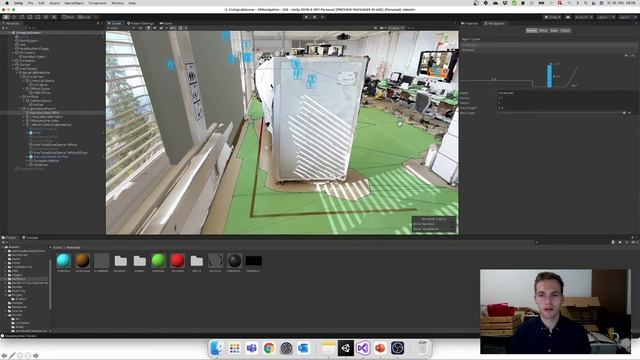Open the Layout dropdown

pos(627,17)
